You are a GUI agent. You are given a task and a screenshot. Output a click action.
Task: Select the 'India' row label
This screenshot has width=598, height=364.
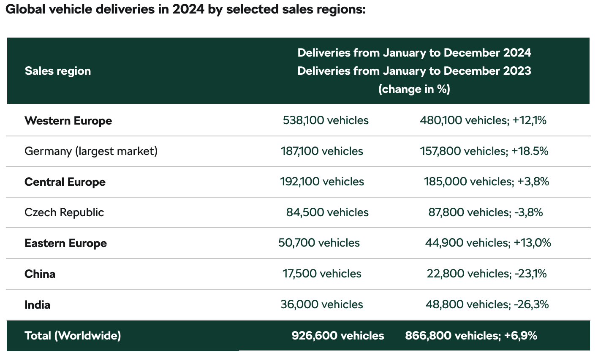point(38,305)
